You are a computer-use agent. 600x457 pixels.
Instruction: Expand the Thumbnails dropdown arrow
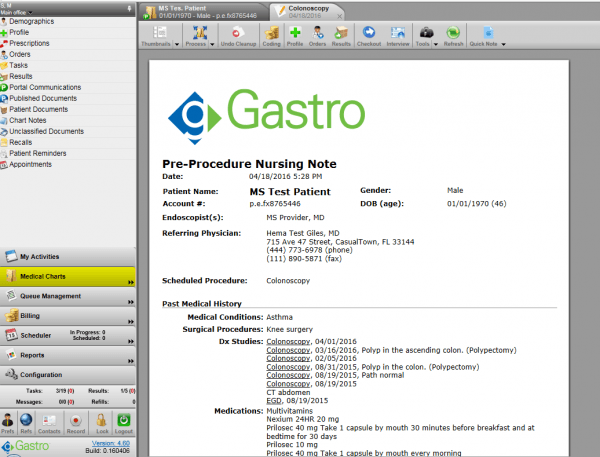point(177,44)
